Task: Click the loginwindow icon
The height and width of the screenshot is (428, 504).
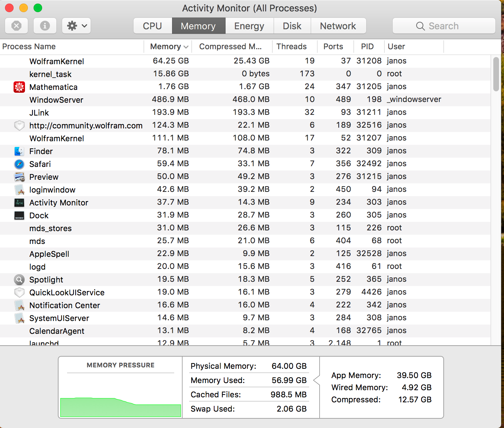Action: tap(19, 190)
